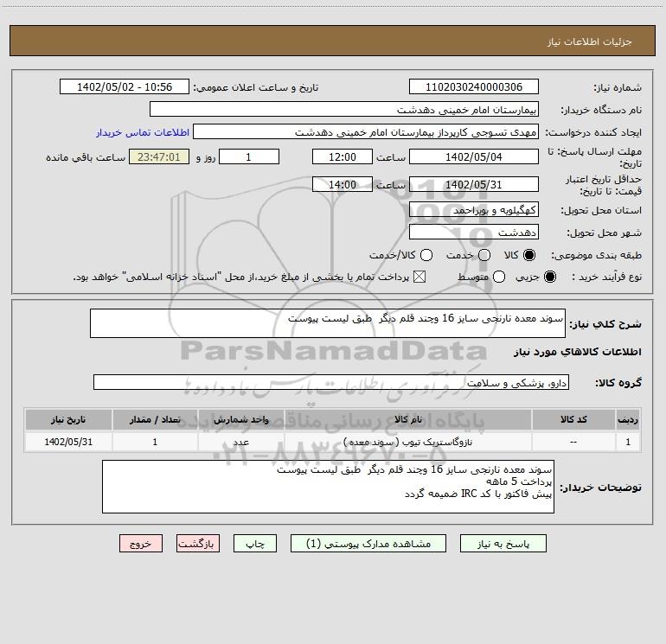666x644 pixels.
Task: Click the واحد شمارش column header
Action: click(x=240, y=419)
